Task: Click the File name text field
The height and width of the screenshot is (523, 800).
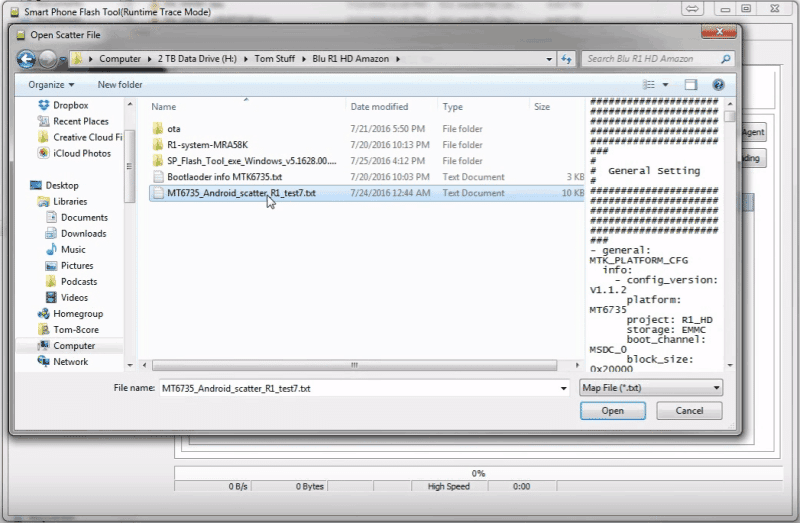Action: pos(364,388)
